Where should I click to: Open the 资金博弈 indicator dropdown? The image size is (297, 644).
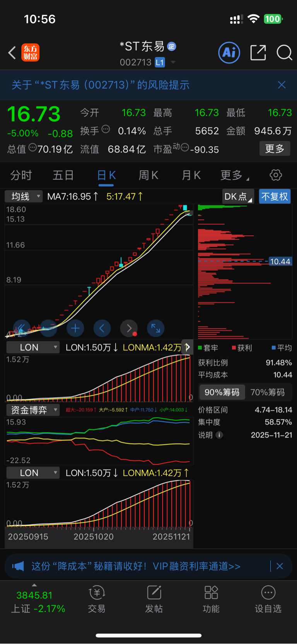[x=33, y=410]
